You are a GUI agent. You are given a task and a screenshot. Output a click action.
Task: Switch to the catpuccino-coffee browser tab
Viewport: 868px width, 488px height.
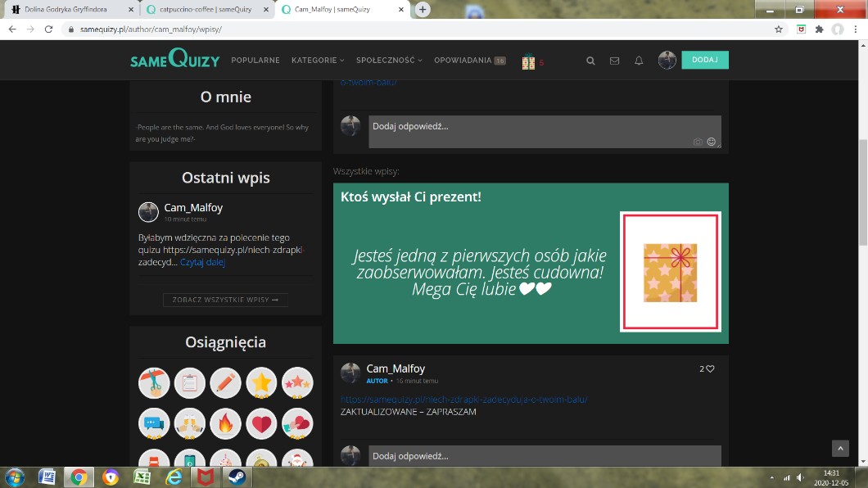click(204, 10)
